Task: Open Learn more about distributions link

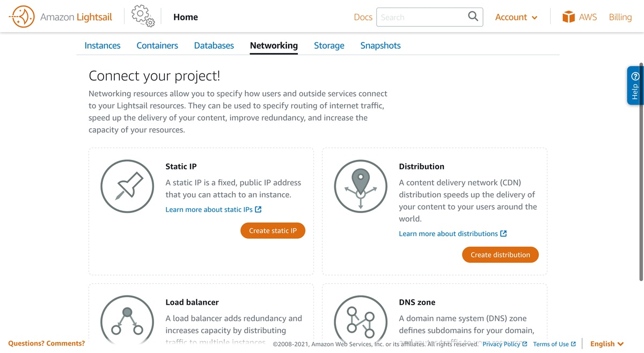Action: pos(453,234)
